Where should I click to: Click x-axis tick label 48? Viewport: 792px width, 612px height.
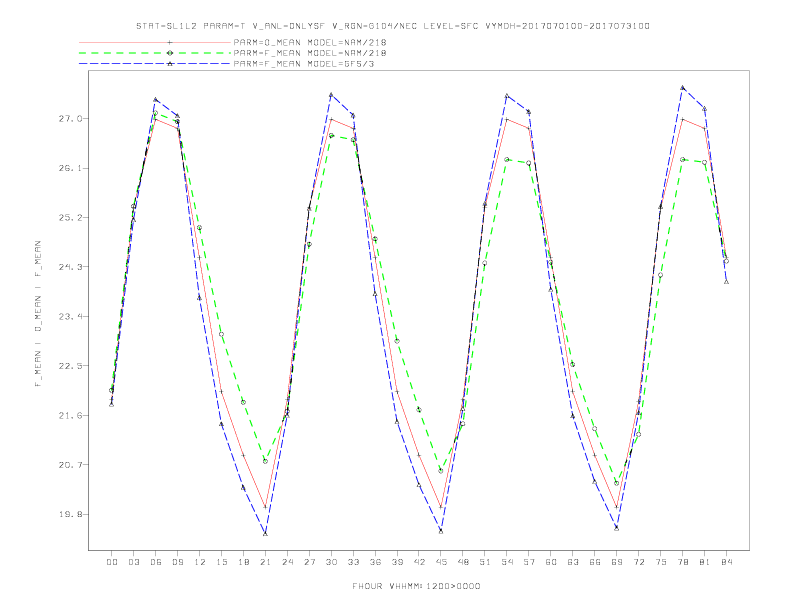click(x=463, y=562)
